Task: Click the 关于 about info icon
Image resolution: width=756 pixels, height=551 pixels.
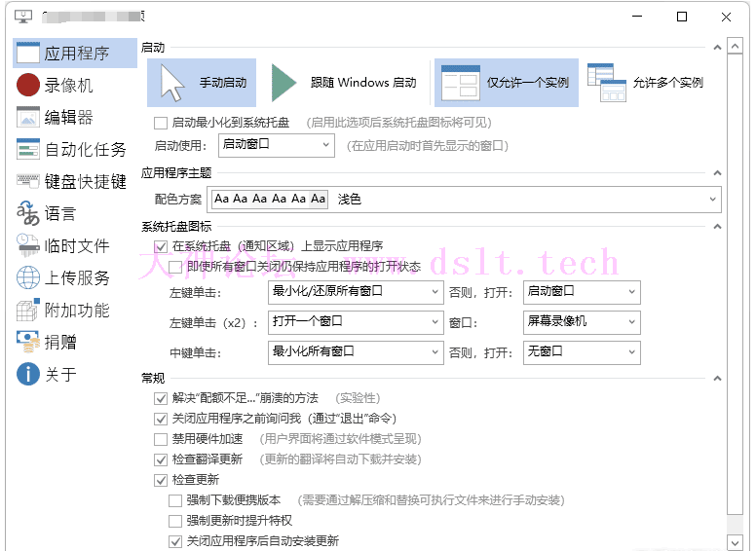Action: 28,374
